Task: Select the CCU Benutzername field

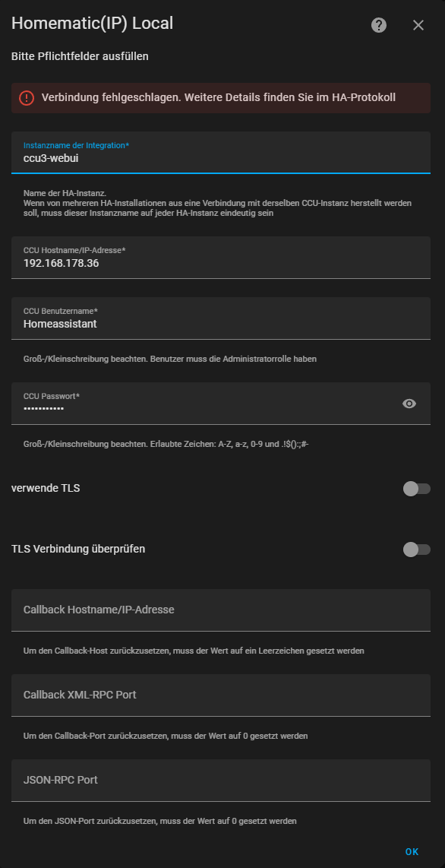Action: coord(220,318)
